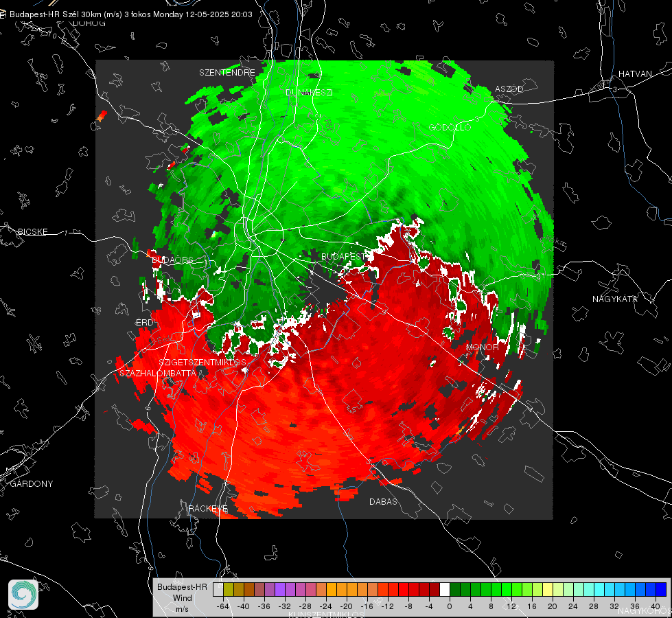The height and width of the screenshot is (618, 672).
Task: Click the HATVAN map label
Action: coord(635,73)
